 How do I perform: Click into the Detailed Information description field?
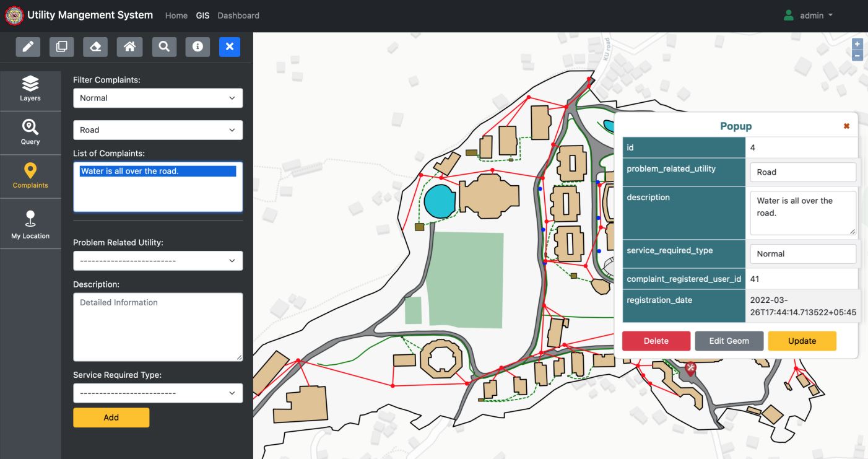click(158, 326)
